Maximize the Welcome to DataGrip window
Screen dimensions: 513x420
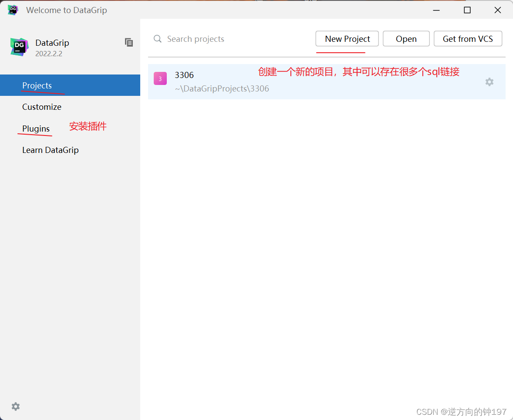(467, 10)
